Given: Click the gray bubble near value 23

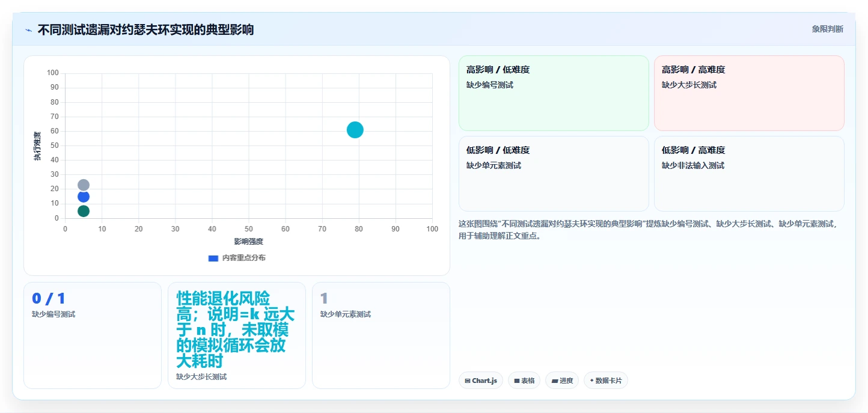Looking at the screenshot, I should (84, 185).
